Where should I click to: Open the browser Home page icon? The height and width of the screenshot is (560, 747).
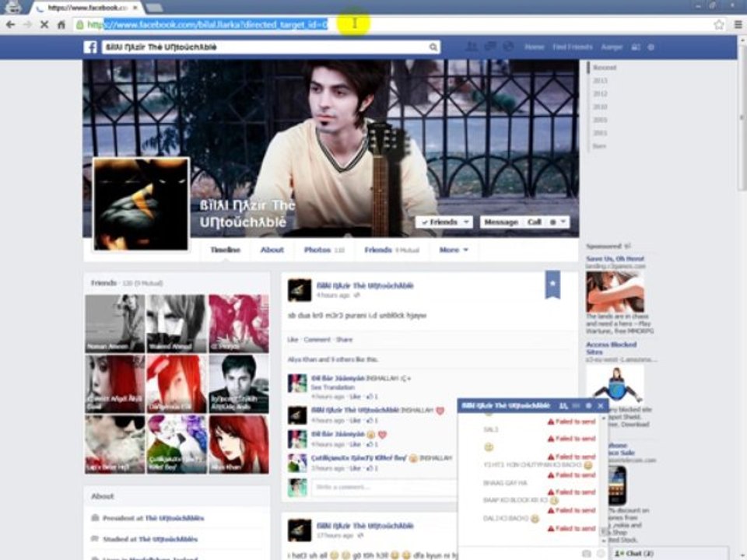(61, 24)
